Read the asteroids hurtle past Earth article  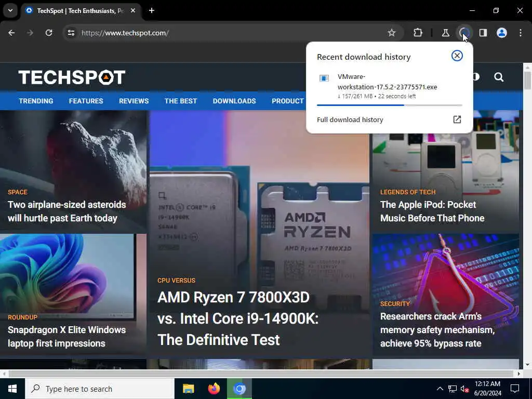(x=66, y=211)
